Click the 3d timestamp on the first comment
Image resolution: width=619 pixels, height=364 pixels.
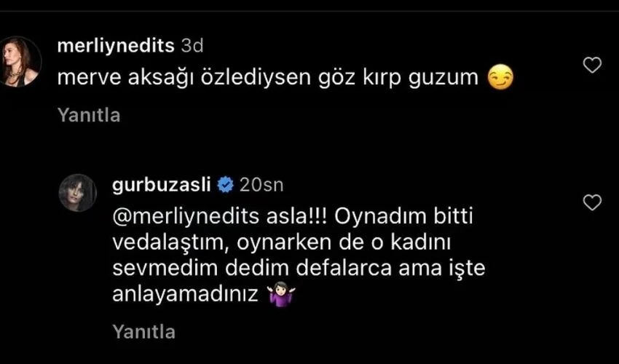click(192, 47)
